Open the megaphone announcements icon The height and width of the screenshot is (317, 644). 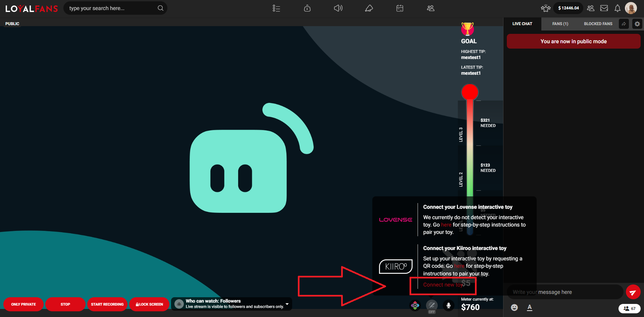[369, 8]
